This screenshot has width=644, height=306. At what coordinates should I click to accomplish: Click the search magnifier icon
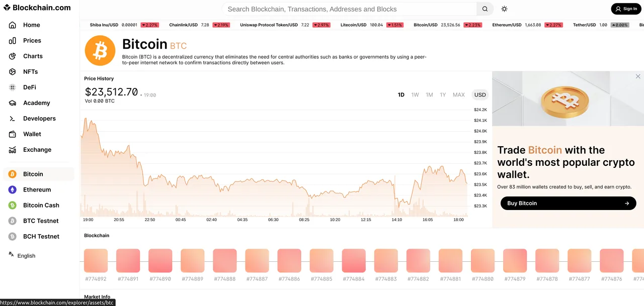[x=485, y=9]
